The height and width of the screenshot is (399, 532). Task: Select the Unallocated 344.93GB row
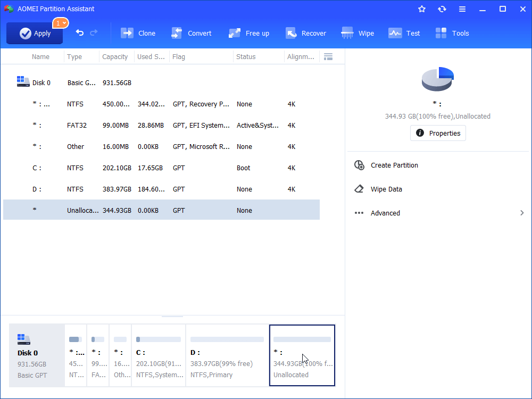tap(162, 210)
